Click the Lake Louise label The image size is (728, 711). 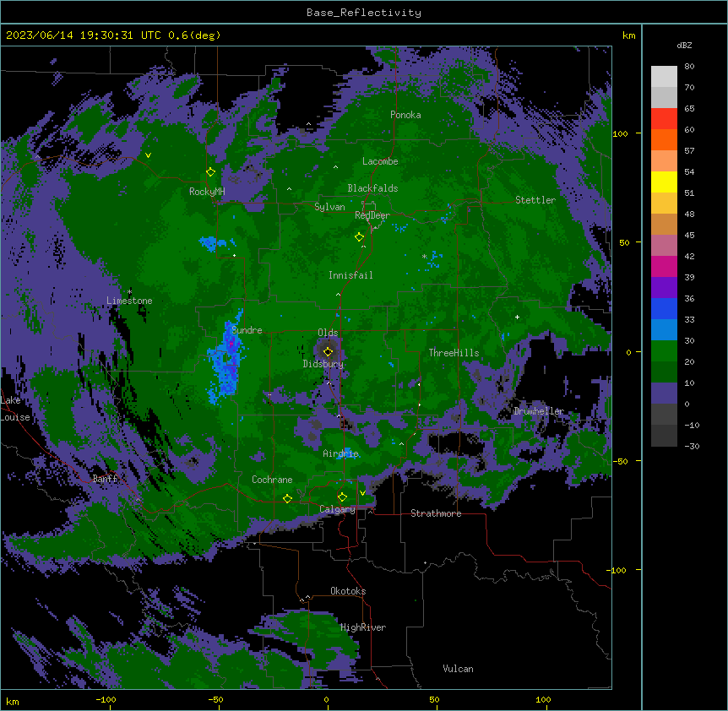click(15, 409)
